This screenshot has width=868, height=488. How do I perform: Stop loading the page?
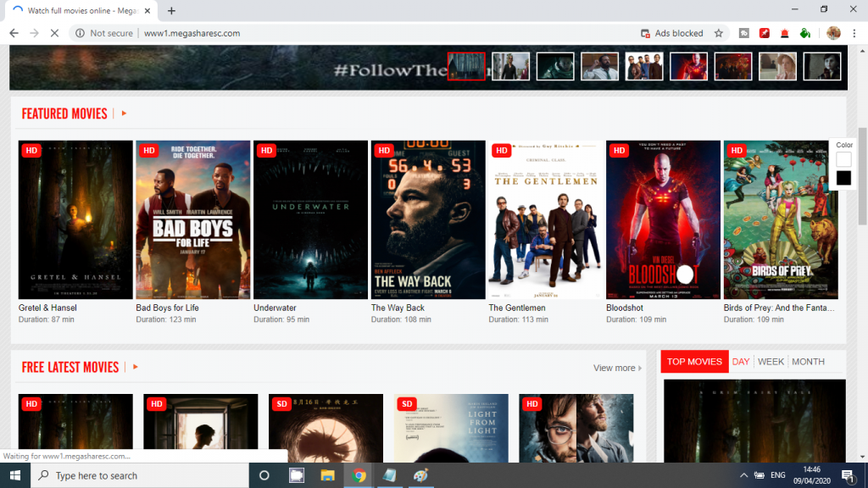(x=54, y=33)
